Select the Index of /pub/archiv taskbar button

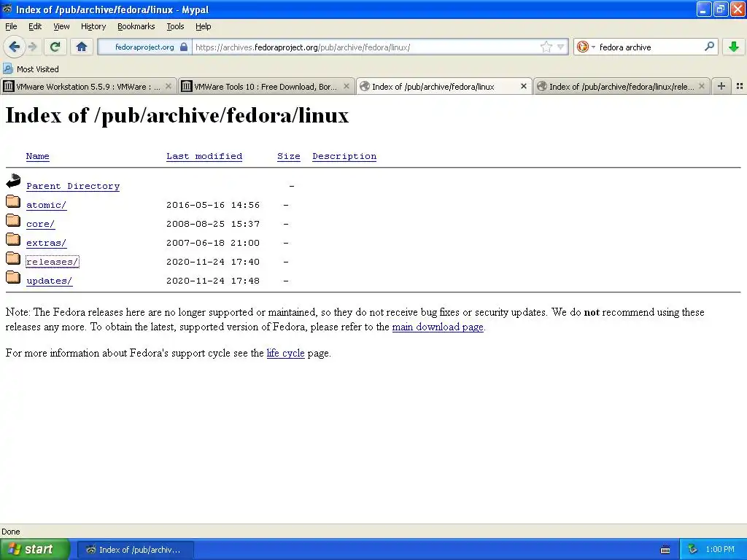135,550
